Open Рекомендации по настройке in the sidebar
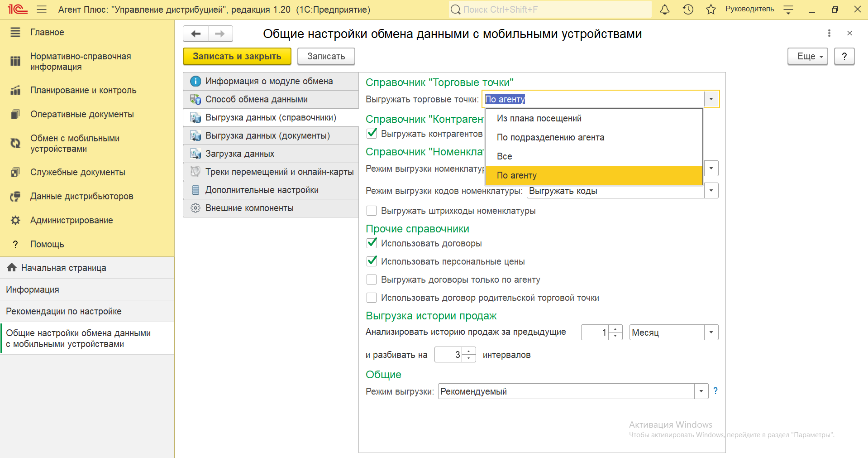This screenshot has height=458, width=868. tap(87, 311)
